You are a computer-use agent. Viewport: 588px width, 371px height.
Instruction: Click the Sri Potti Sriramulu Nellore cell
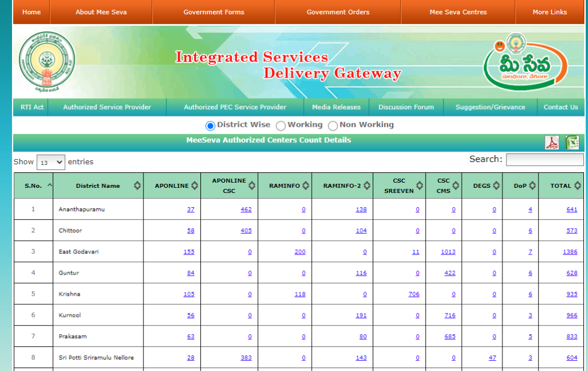click(x=98, y=357)
